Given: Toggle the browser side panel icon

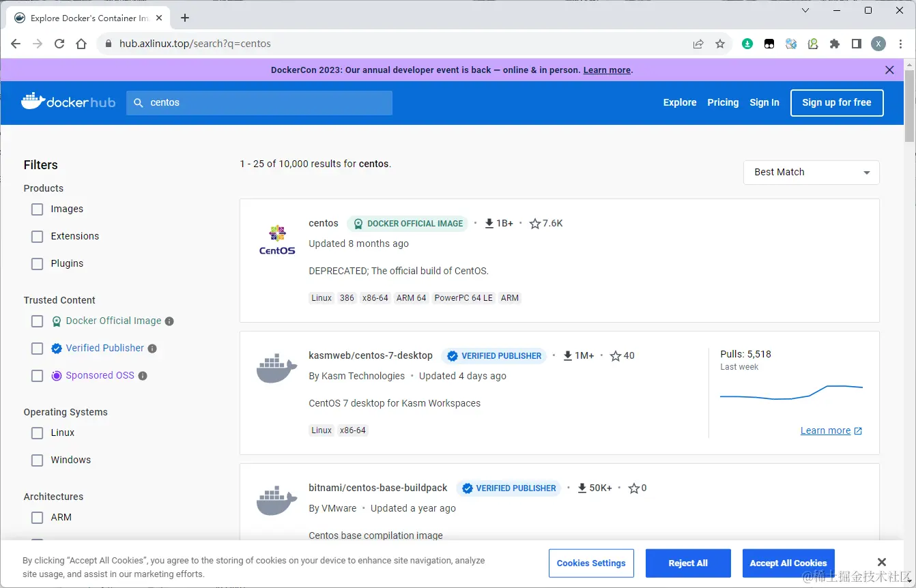Looking at the screenshot, I should tap(857, 44).
